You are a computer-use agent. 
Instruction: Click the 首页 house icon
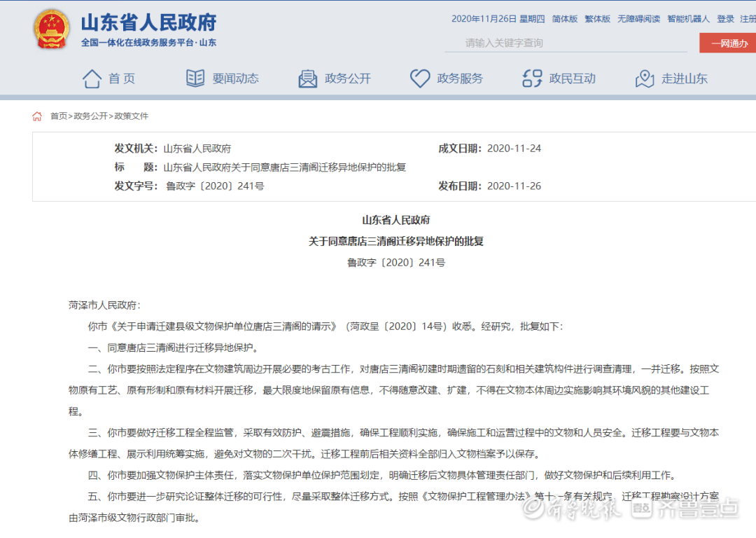click(92, 78)
